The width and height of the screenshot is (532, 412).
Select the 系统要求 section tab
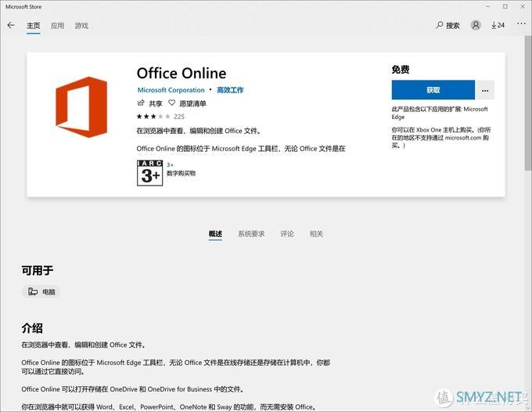pos(251,233)
